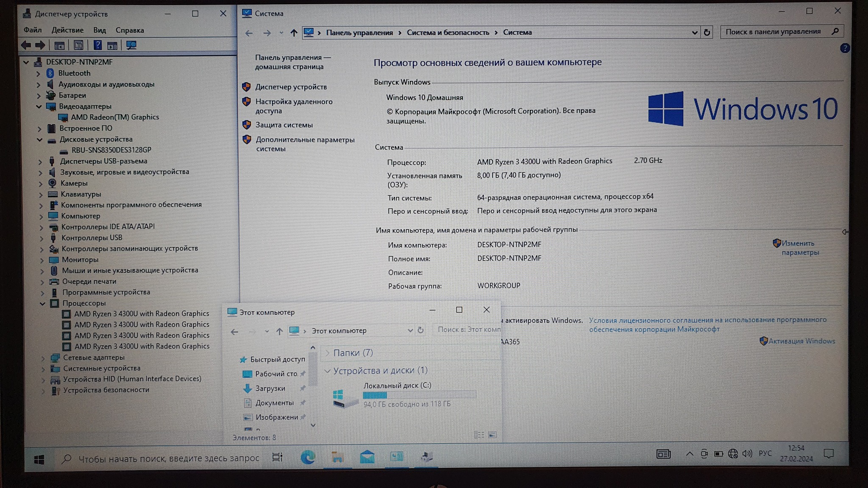
Task: Open the Mail app from the taskbar
Action: tap(367, 457)
